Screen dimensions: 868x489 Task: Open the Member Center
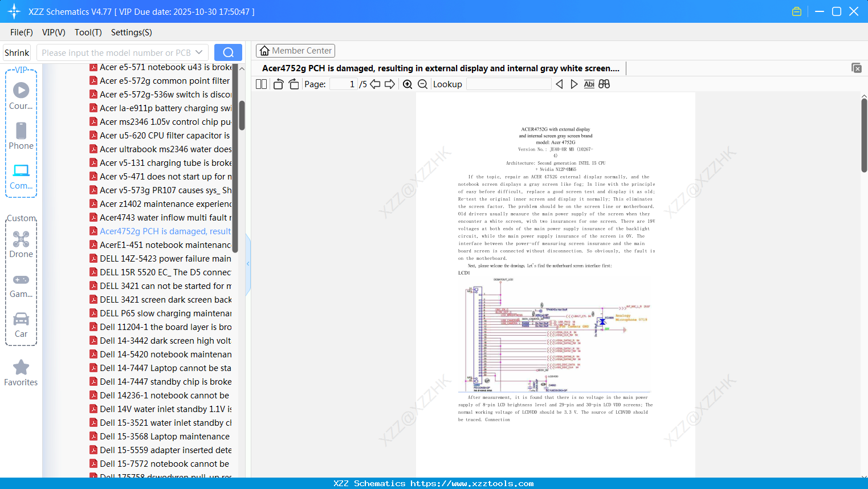(295, 51)
